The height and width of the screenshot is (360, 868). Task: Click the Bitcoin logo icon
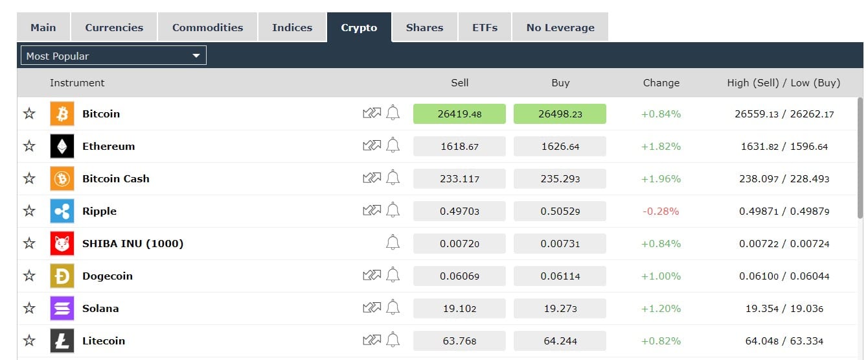pos(62,114)
